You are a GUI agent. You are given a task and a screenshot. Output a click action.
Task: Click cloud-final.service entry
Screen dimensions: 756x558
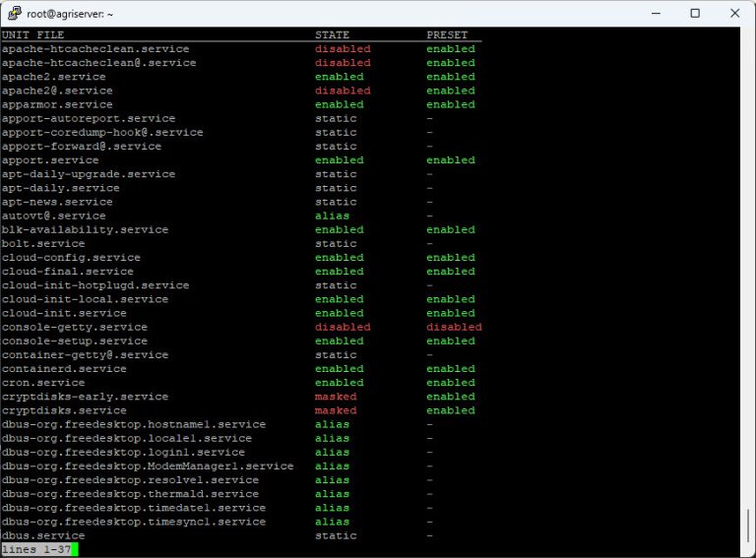coord(68,272)
